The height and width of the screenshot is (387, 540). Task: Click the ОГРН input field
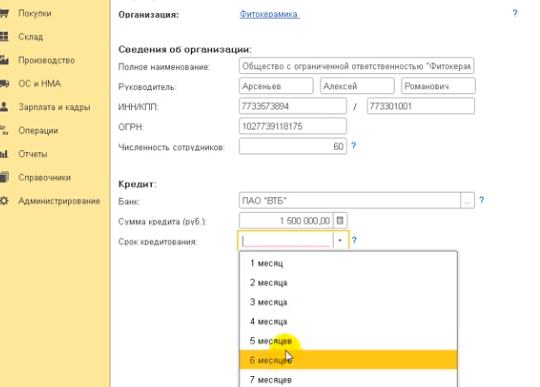click(293, 126)
